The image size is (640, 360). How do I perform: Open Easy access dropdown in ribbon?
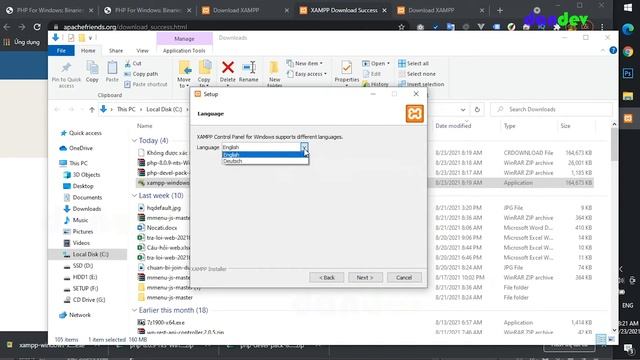[x=307, y=74]
